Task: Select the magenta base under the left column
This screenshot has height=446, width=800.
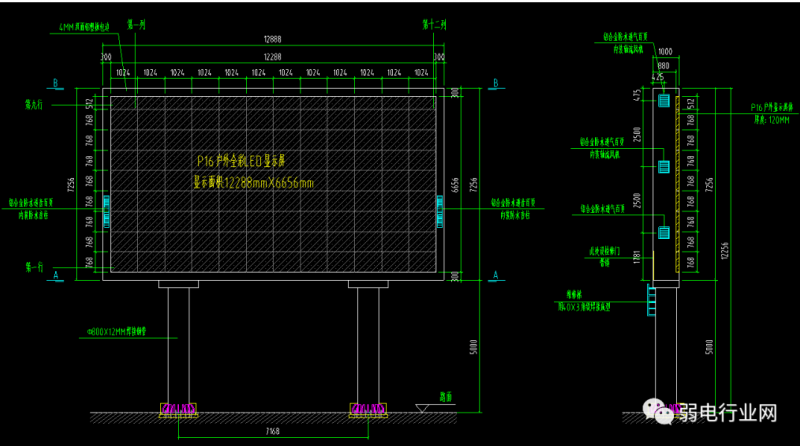Action: tap(178, 408)
